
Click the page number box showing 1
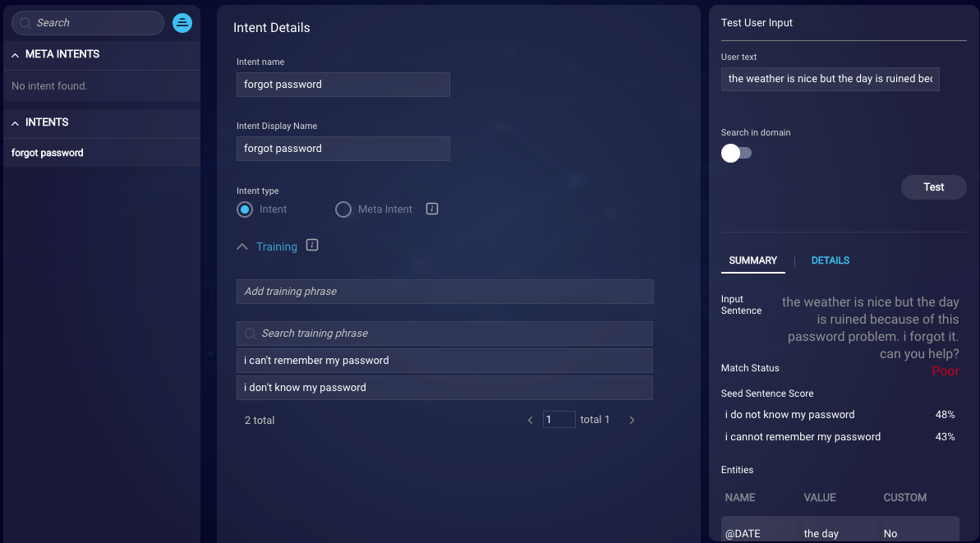coord(559,419)
